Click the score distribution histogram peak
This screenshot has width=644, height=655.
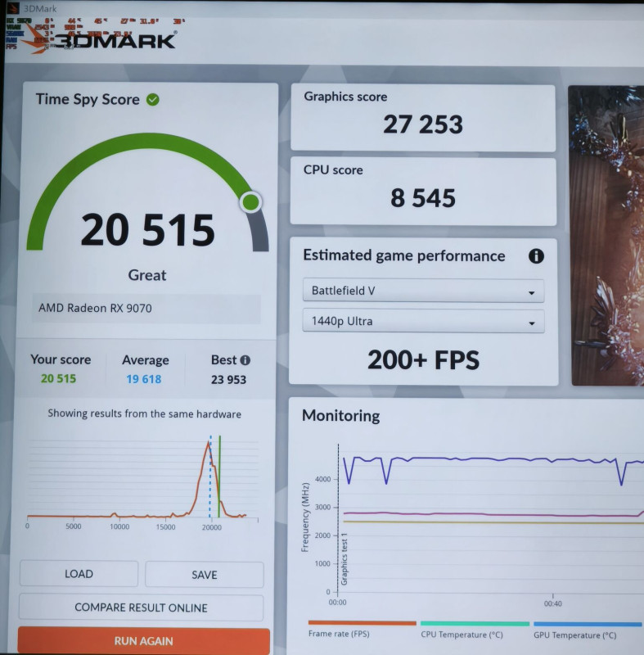coord(208,444)
